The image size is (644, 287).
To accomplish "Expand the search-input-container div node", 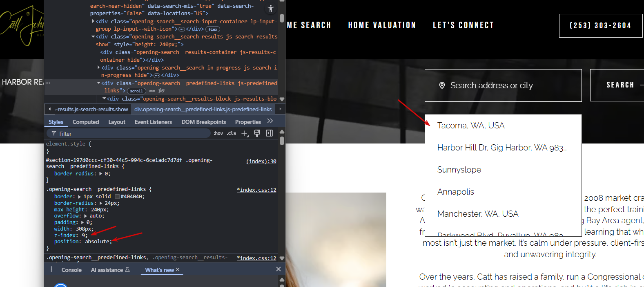I will point(93,21).
